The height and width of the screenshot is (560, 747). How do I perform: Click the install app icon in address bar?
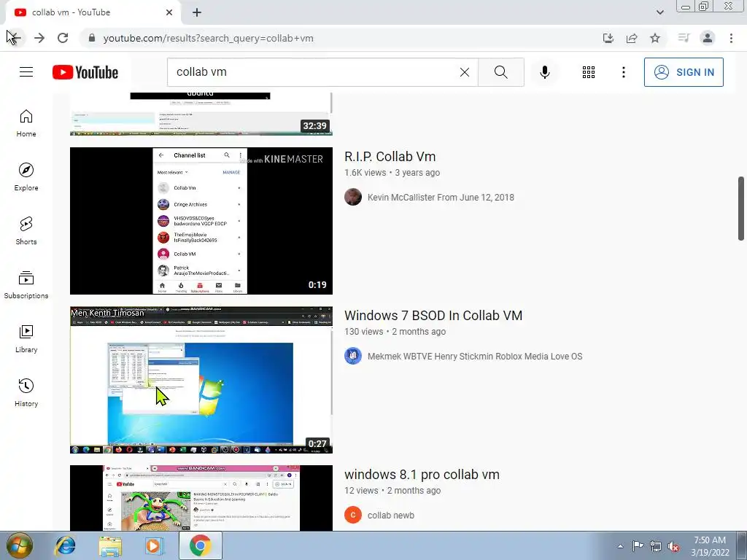608,38
